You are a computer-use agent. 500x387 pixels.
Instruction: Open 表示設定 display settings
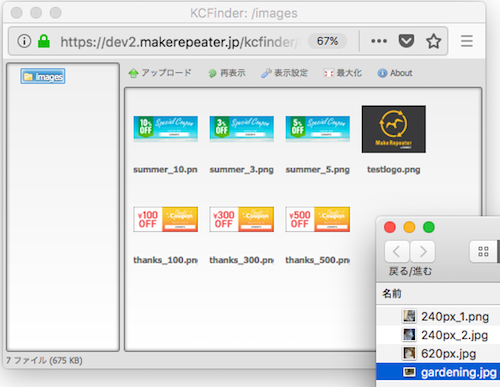[x=284, y=73]
